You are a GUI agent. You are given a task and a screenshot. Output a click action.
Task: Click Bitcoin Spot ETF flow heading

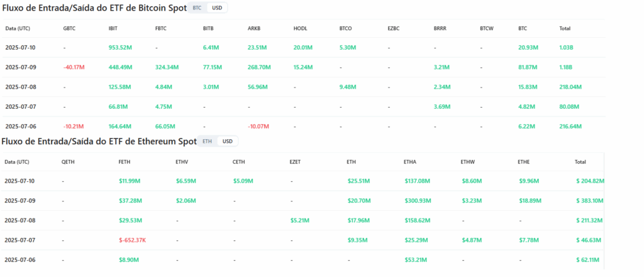94,8
